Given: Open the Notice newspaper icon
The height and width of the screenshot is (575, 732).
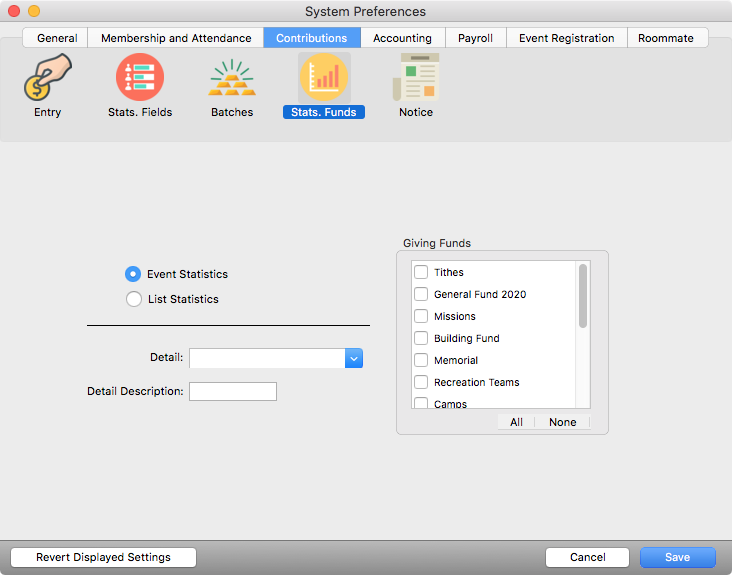Looking at the screenshot, I should [x=416, y=79].
